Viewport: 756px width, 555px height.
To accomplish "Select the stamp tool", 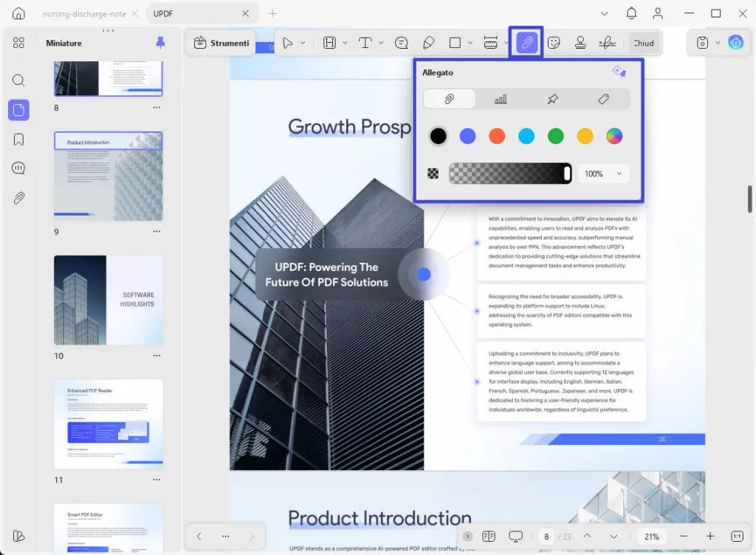I will 580,43.
